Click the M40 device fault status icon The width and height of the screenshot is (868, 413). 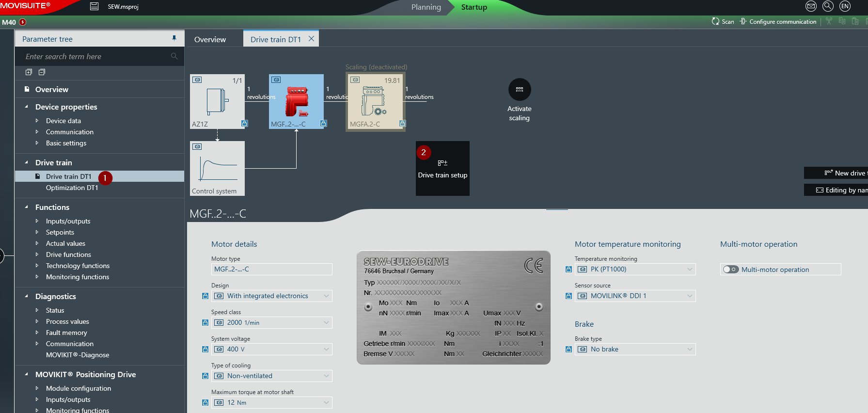click(23, 22)
